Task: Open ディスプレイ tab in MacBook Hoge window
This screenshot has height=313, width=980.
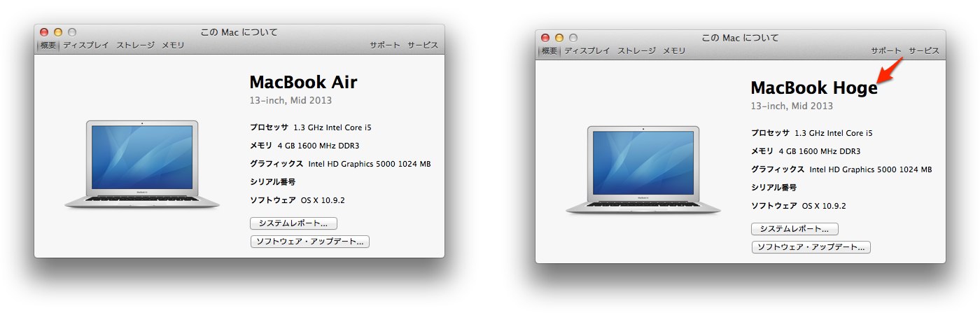Action: [587, 50]
